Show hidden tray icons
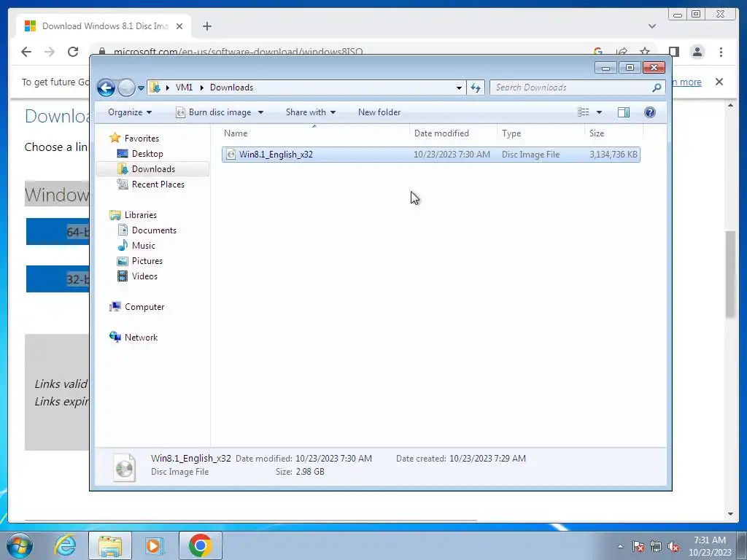Image resolution: width=747 pixels, height=560 pixels. point(620,546)
